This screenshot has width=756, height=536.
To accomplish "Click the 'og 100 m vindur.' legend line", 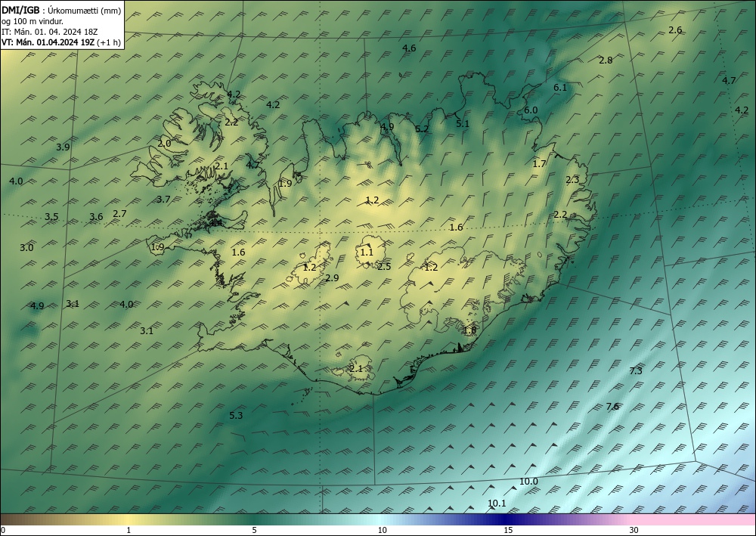I will [x=33, y=20].
